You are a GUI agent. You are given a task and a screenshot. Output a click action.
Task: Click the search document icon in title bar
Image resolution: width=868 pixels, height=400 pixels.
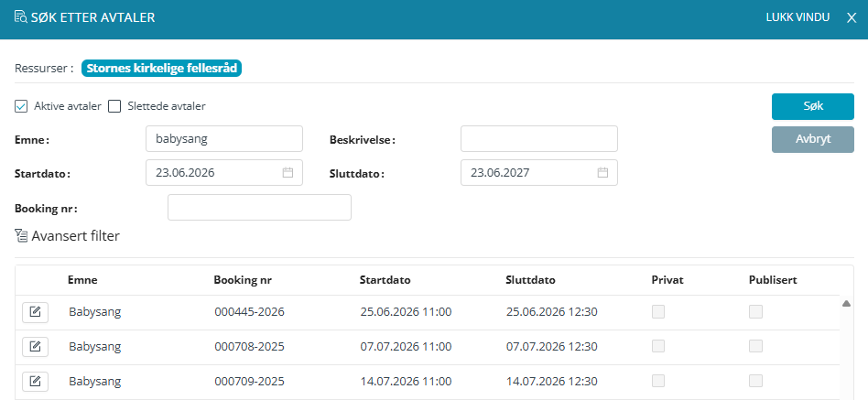(x=20, y=16)
